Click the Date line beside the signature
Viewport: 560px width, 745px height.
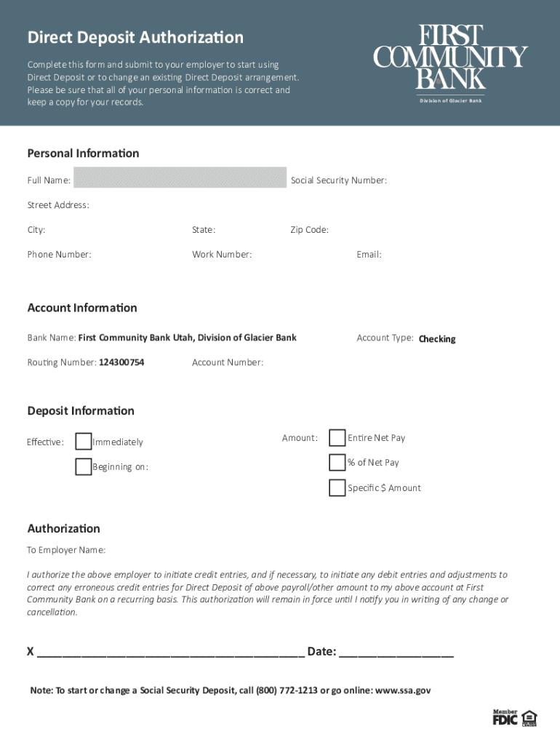(396, 651)
